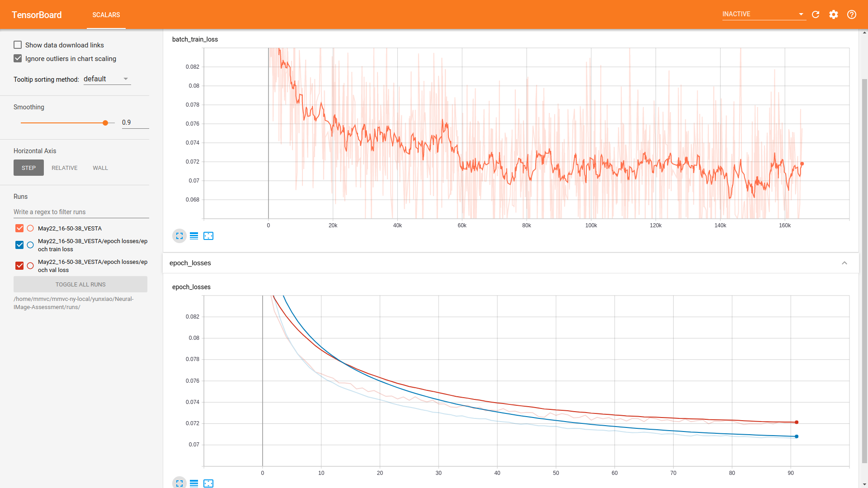Screen dimensions: 868x488
Task: Toggle y-axis log scale on batch_train_loss
Action: pos(194,236)
